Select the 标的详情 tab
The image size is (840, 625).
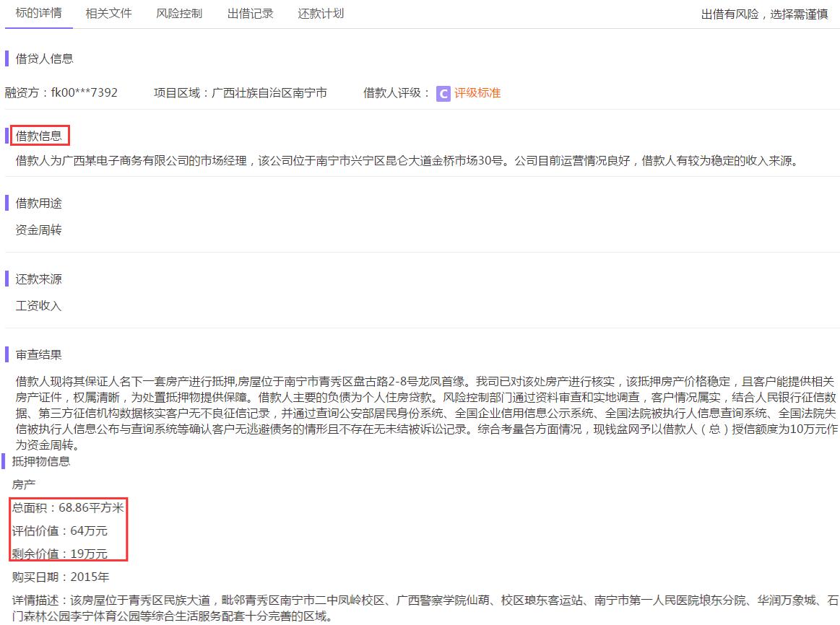coord(38,13)
